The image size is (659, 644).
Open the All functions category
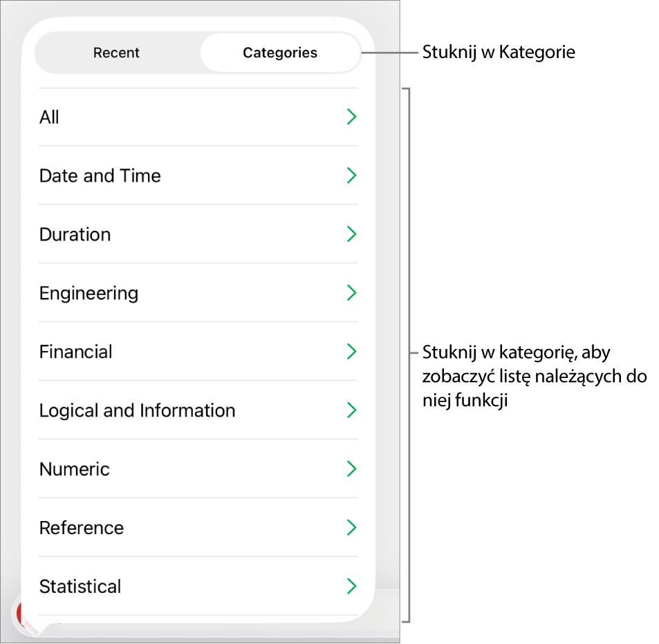pyautogui.click(x=50, y=117)
